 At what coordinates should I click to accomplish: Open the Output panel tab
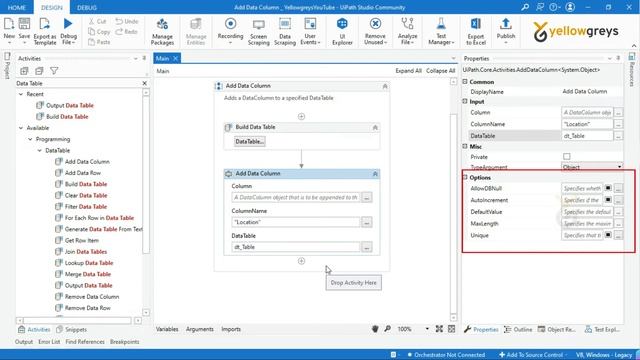[x=24, y=342]
